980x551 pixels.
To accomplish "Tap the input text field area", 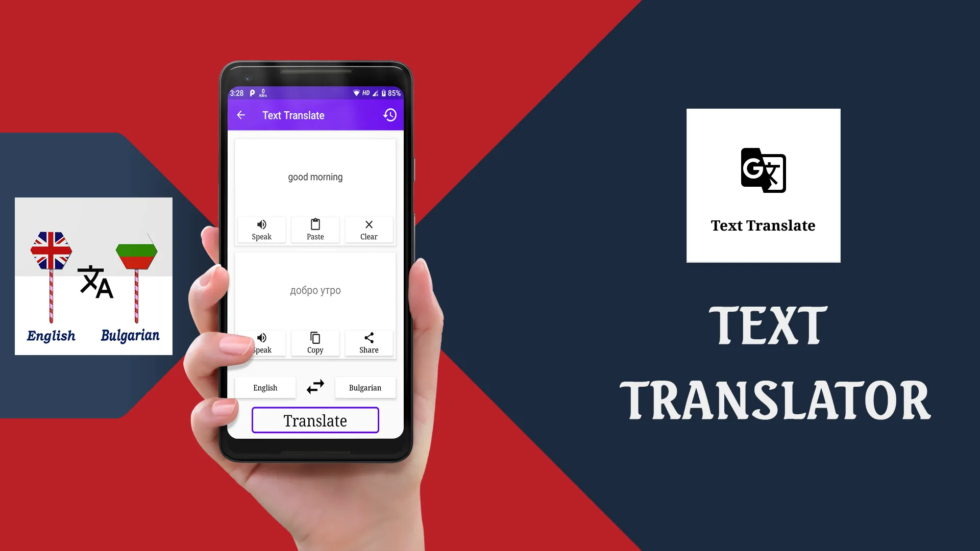I will coord(314,176).
